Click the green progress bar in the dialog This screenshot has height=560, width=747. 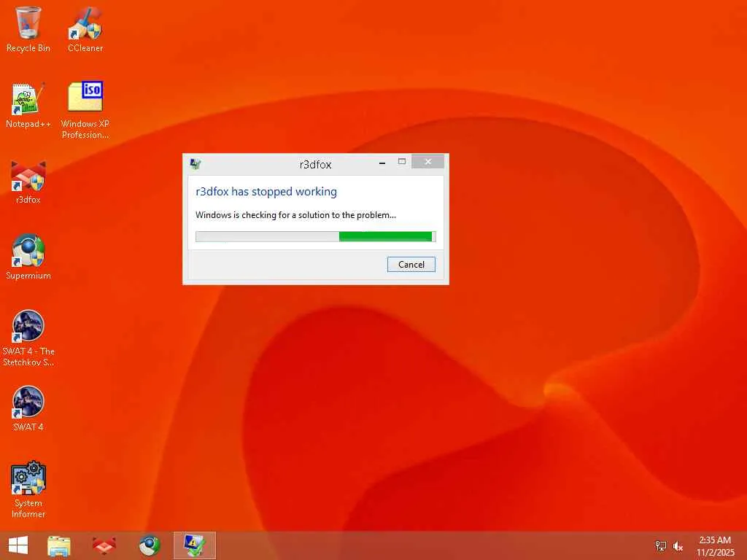[315, 236]
